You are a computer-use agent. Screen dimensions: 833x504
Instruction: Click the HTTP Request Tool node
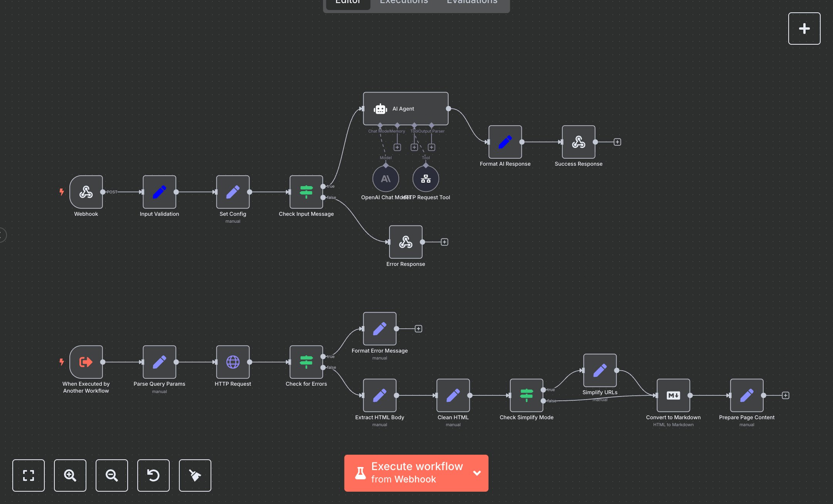(x=426, y=178)
